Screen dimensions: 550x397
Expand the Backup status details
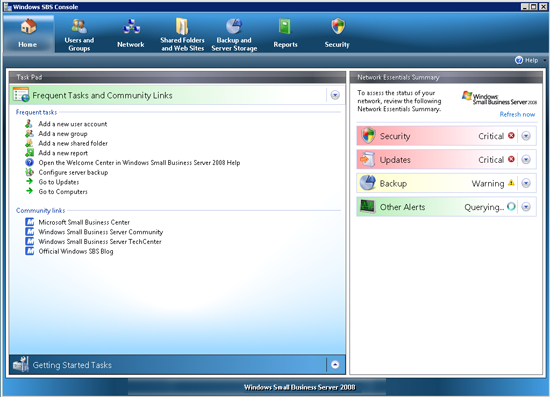click(526, 183)
